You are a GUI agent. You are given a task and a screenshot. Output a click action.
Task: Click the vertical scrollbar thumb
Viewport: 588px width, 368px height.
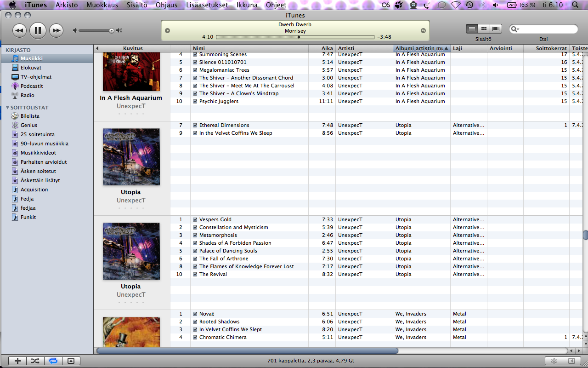point(585,235)
